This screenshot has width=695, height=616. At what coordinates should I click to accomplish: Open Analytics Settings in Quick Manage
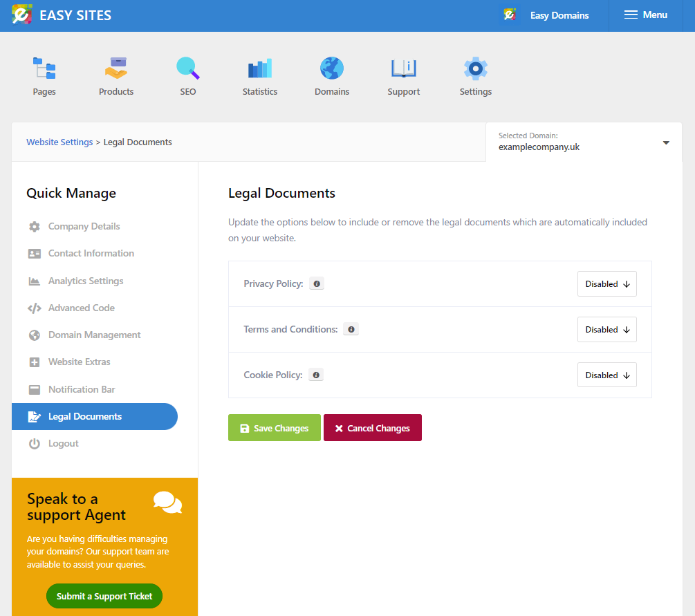[86, 281]
